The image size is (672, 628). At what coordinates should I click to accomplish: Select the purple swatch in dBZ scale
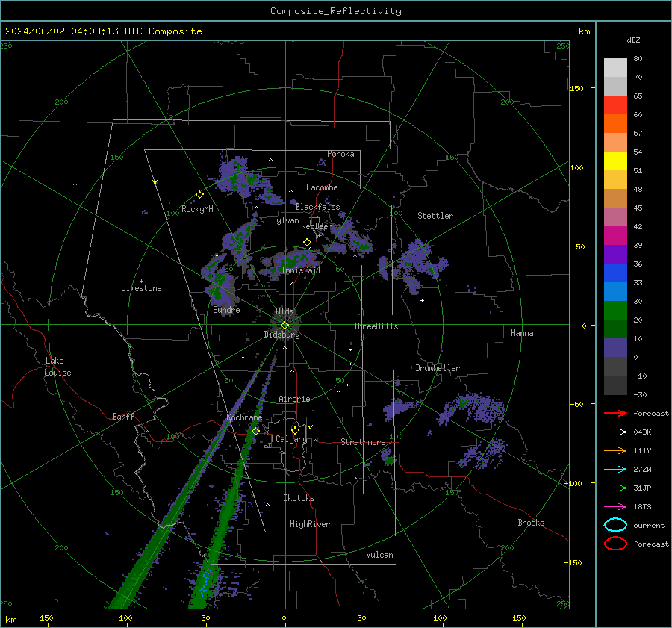[615, 255]
